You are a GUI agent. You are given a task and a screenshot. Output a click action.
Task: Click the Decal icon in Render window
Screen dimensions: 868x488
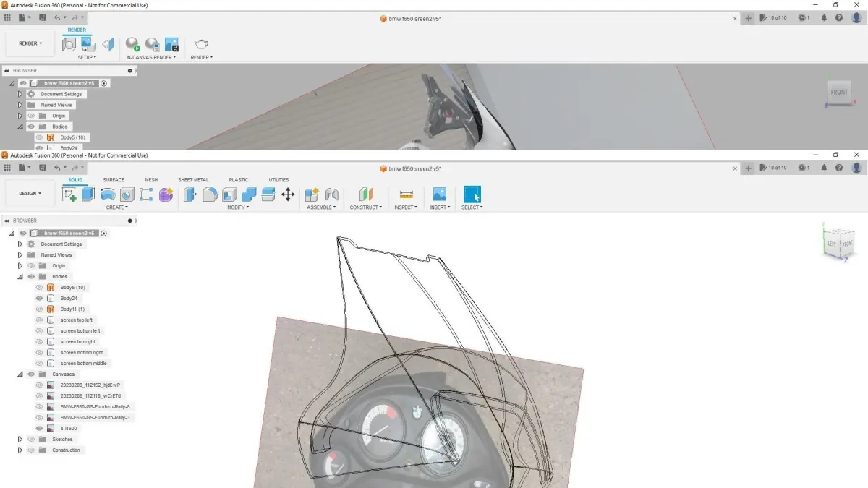[x=108, y=44]
